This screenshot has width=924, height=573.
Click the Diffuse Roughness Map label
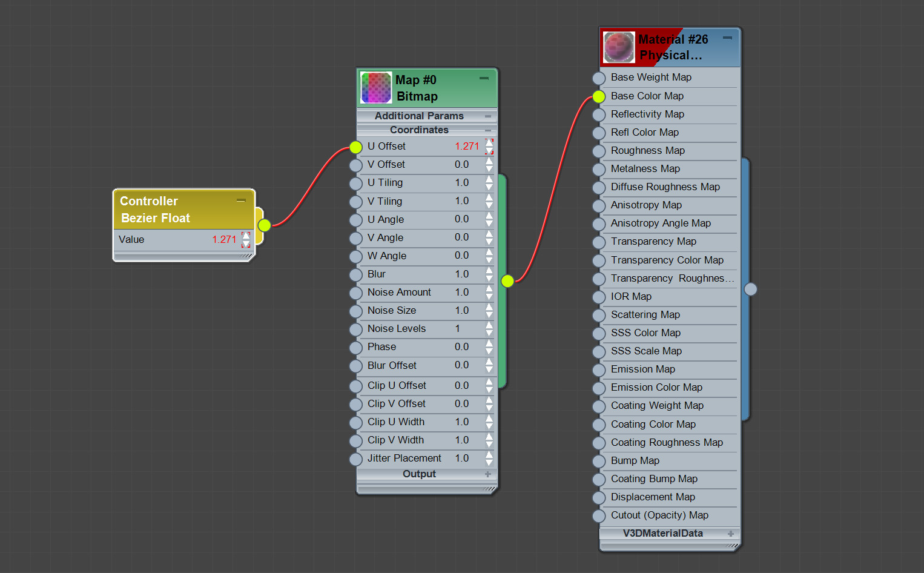(x=665, y=187)
